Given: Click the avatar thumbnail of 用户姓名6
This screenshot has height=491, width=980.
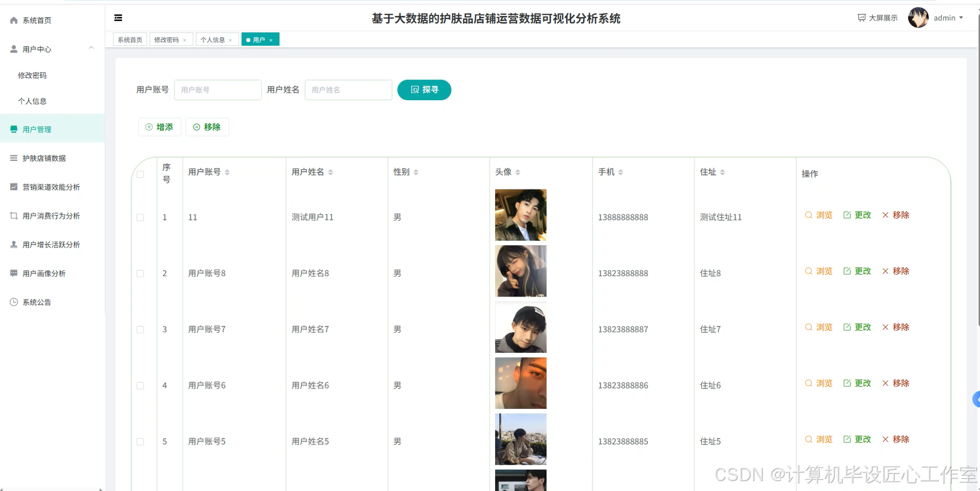Looking at the screenshot, I should coord(521,383).
